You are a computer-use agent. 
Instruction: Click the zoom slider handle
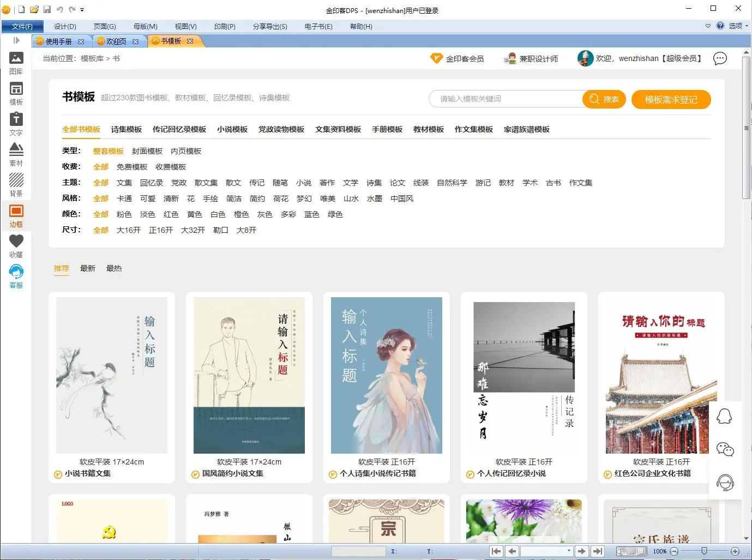704,551
